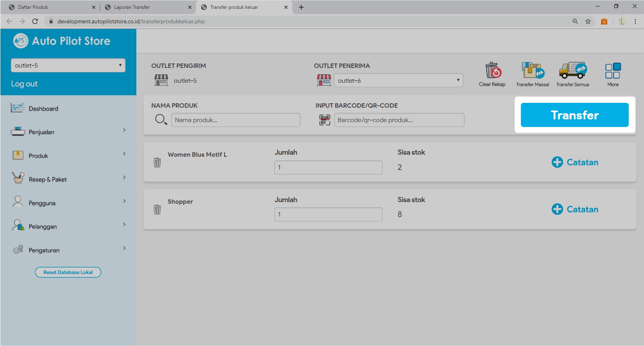Click the barcode QR-code scanner icon
Viewport: 644px width, 346px height.
[325, 120]
